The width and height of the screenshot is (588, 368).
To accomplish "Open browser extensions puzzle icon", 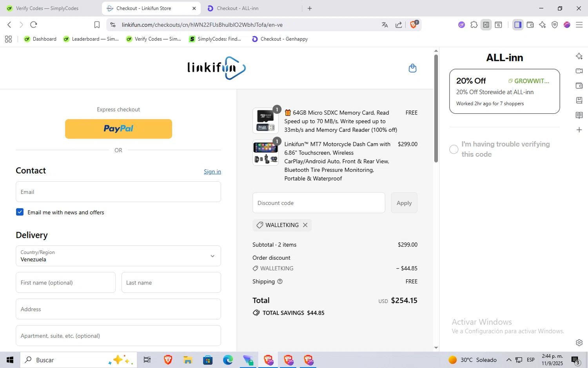I will (474, 25).
